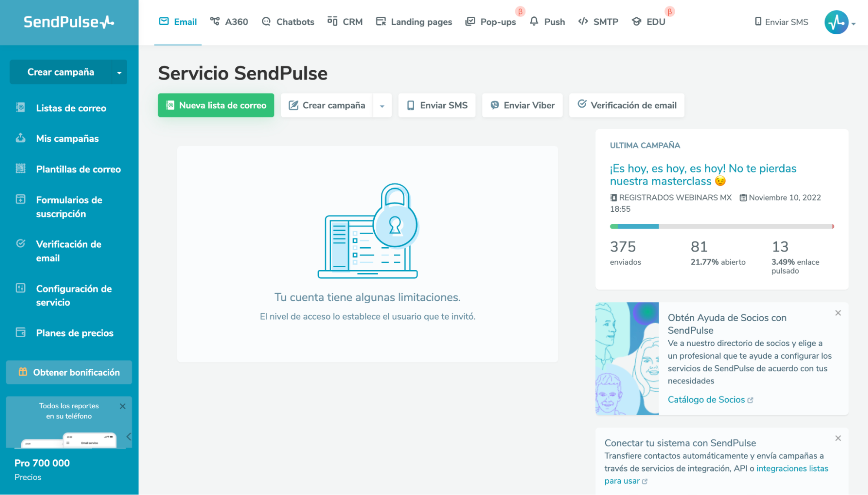Viewport: 868px width, 495px height.
Task: Click the phone preview thumbnail in the sidebar
Action: (x=69, y=440)
